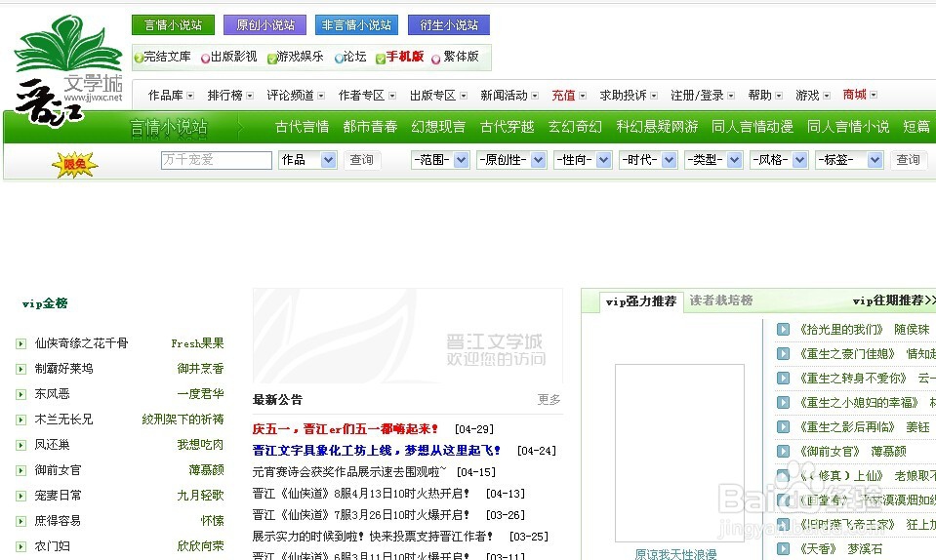Screen dimensions: 936x560
Task: Click the 查询 button after -标签- filter
Action: (x=909, y=160)
